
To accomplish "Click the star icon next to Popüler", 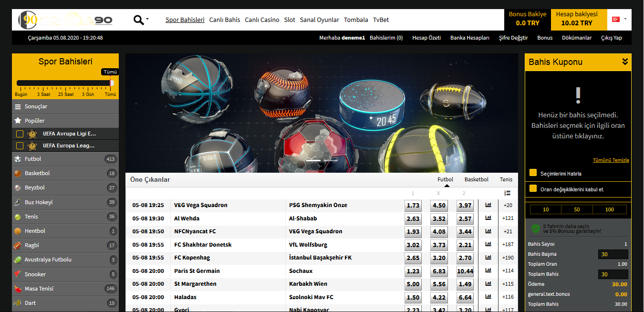I will tap(18, 121).
